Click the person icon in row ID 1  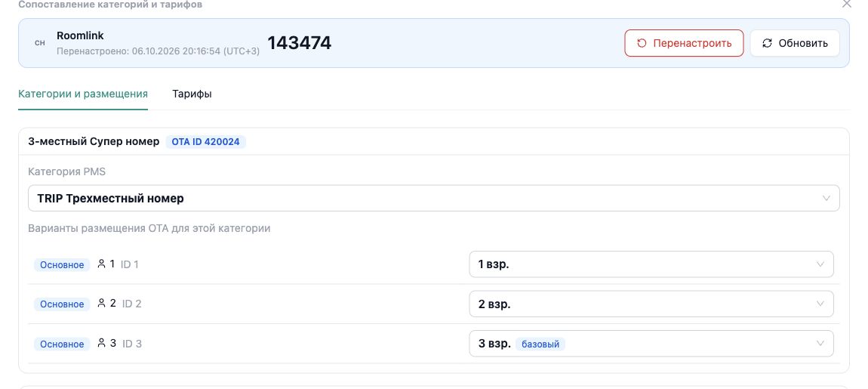point(101,264)
